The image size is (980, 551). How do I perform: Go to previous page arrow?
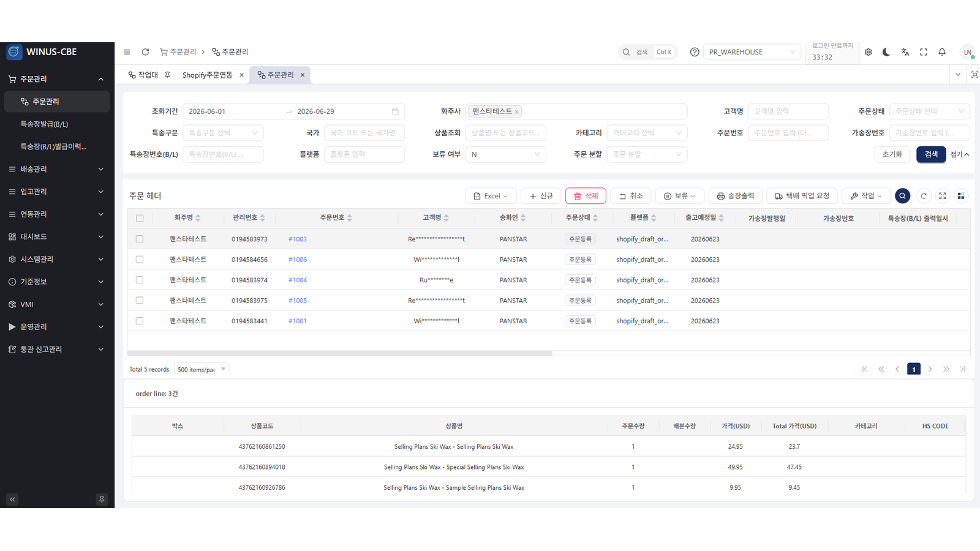click(x=897, y=369)
